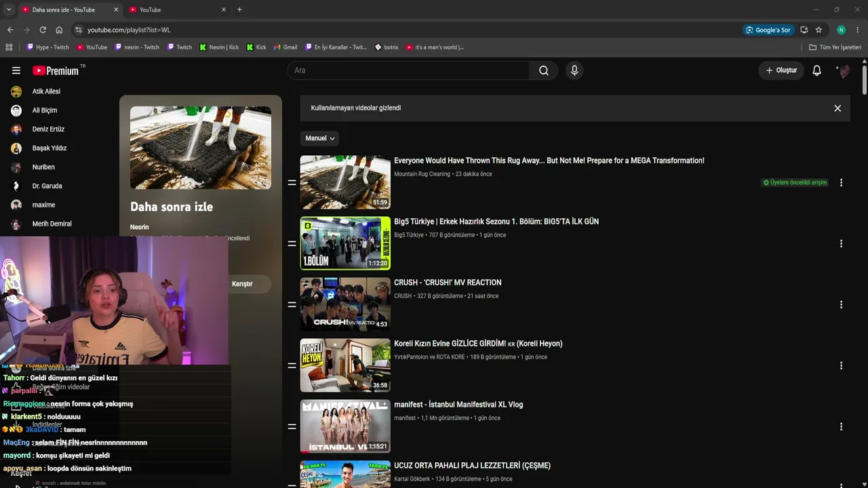Open the Chrome three-dot menu
The width and height of the screenshot is (868, 488).
click(x=858, y=30)
